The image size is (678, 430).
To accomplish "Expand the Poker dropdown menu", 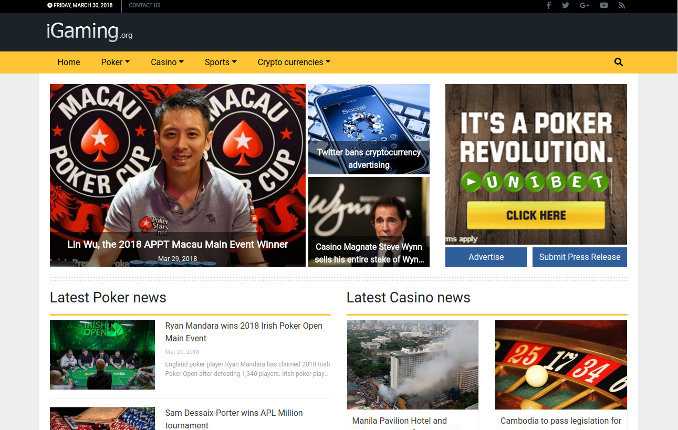I will pos(115,62).
